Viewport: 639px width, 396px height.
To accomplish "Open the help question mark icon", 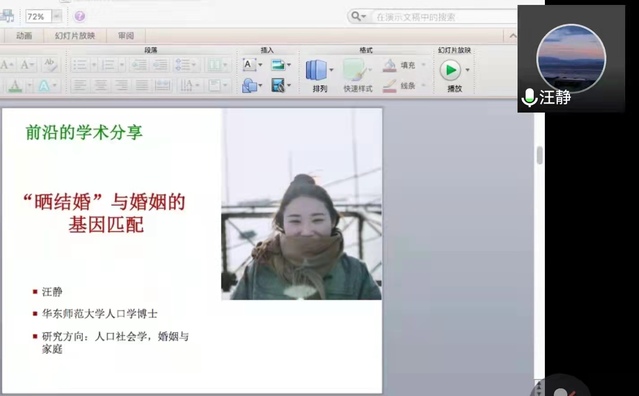I will click(79, 16).
